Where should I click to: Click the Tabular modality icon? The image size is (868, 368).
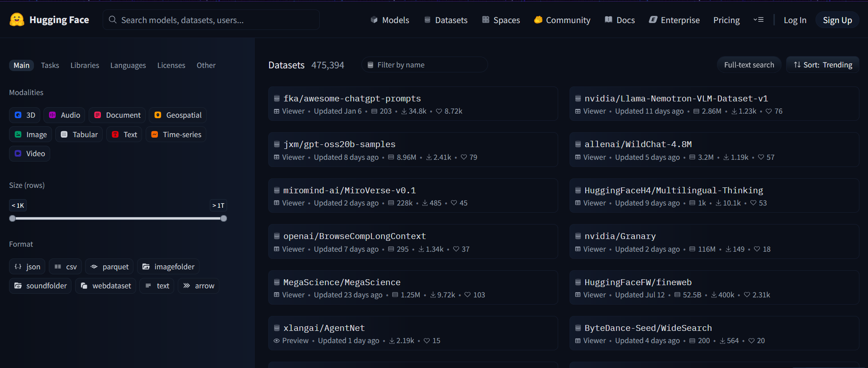click(64, 134)
